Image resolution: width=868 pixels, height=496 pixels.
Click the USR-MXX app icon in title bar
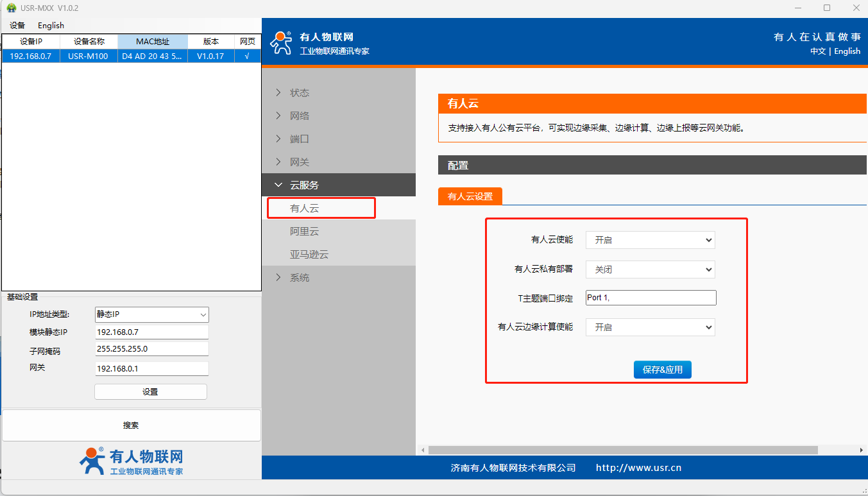tap(11, 8)
